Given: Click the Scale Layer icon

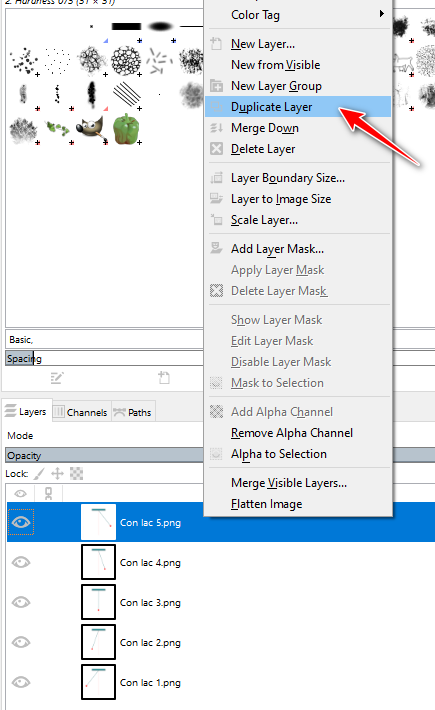Looking at the screenshot, I should pyautogui.click(x=216, y=220).
